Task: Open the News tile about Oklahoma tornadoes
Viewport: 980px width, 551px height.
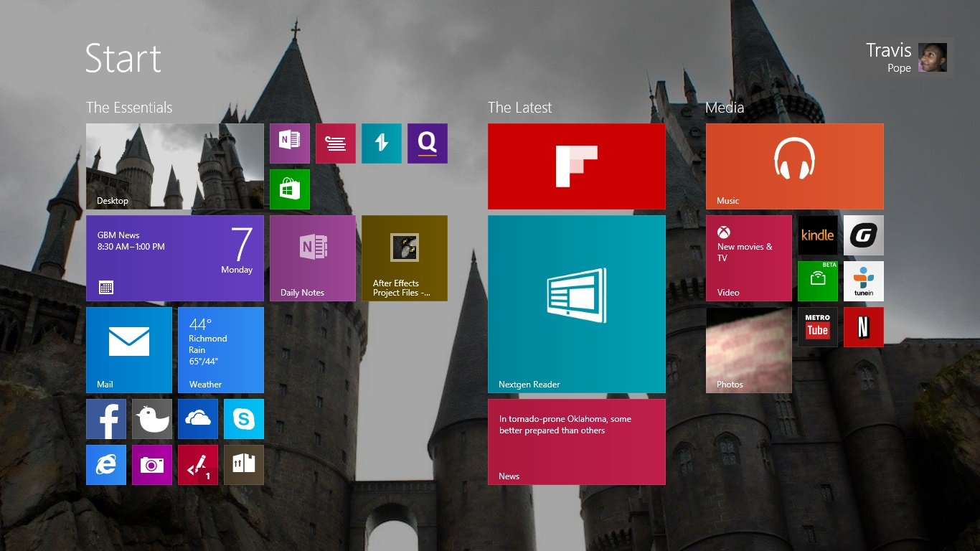Action: click(577, 442)
